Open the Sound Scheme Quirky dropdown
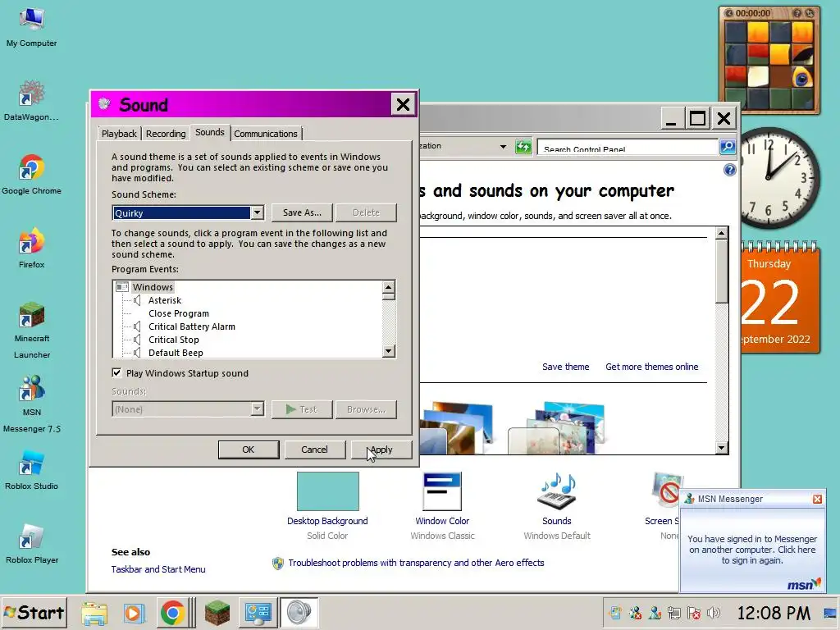The height and width of the screenshot is (630, 840). 257,212
